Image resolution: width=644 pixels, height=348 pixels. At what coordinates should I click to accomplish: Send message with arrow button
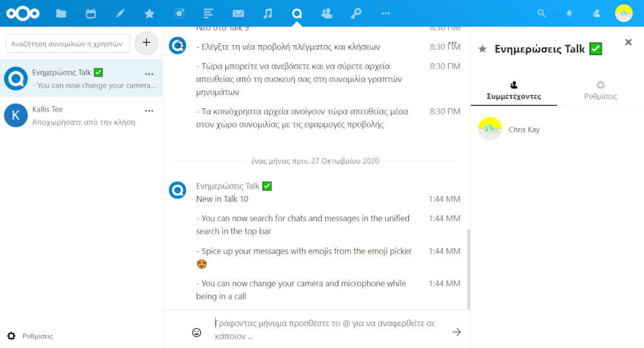click(x=457, y=332)
